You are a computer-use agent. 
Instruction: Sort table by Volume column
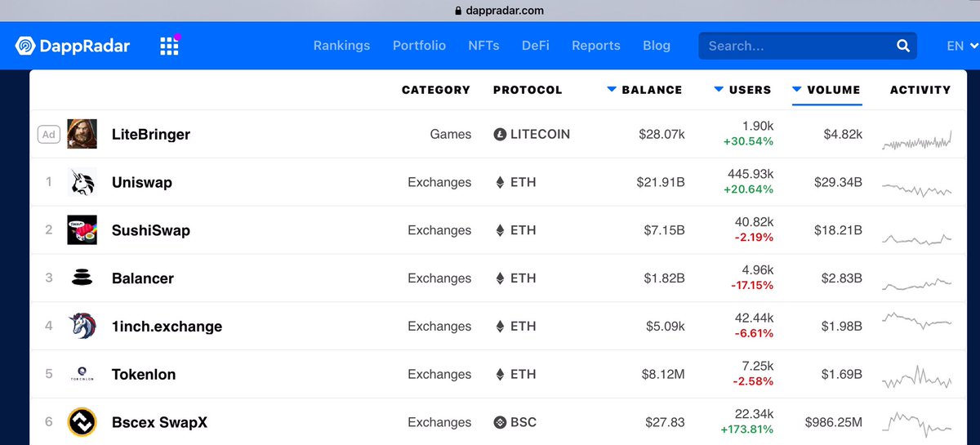click(x=826, y=90)
